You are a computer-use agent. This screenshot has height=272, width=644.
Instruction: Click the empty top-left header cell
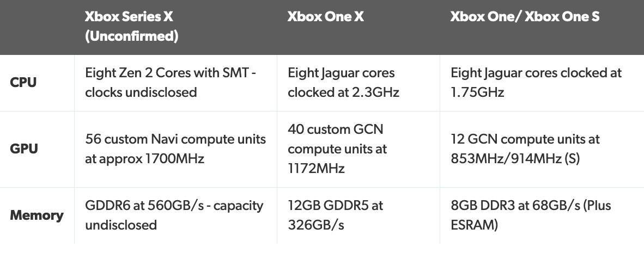pyautogui.click(x=37, y=27)
